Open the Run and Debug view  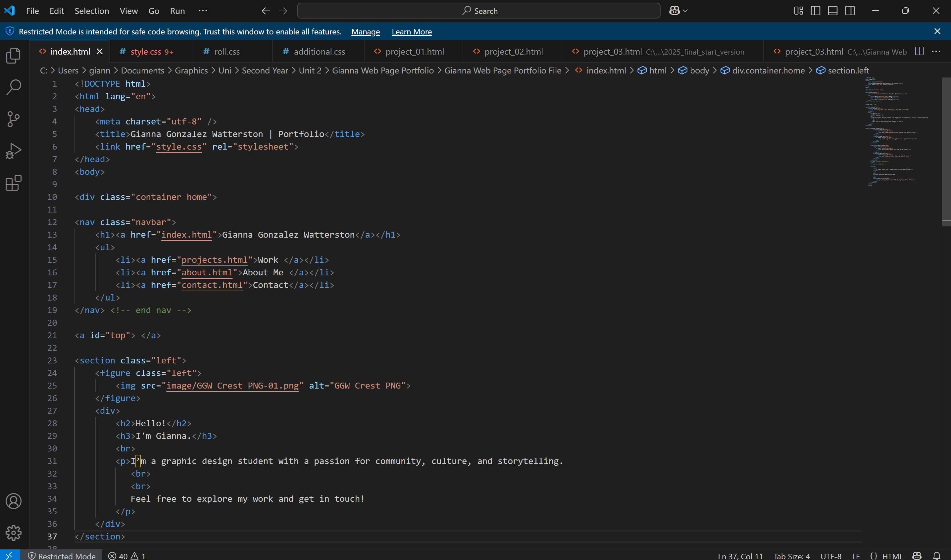point(14,151)
